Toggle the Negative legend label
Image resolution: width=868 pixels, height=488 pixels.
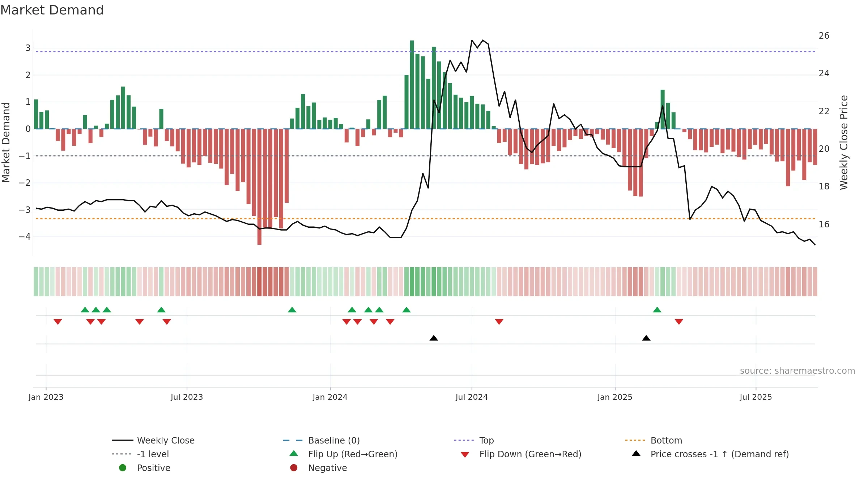tap(327, 468)
